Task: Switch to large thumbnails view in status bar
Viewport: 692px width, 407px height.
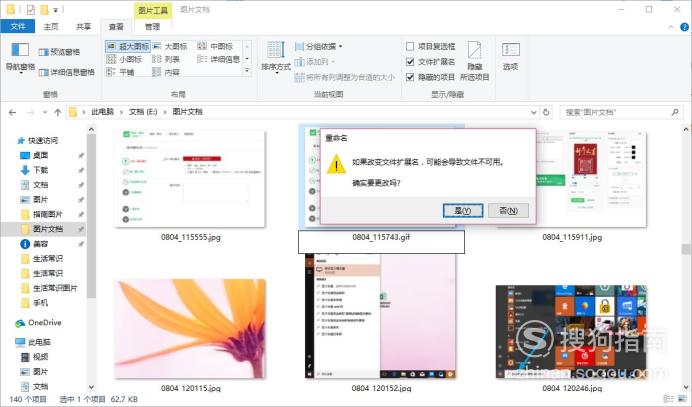Action: [681, 399]
